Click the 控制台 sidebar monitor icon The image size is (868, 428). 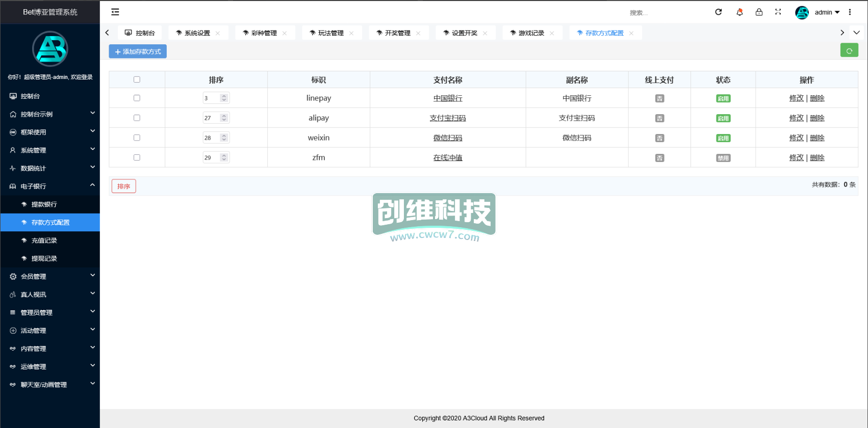click(13, 96)
